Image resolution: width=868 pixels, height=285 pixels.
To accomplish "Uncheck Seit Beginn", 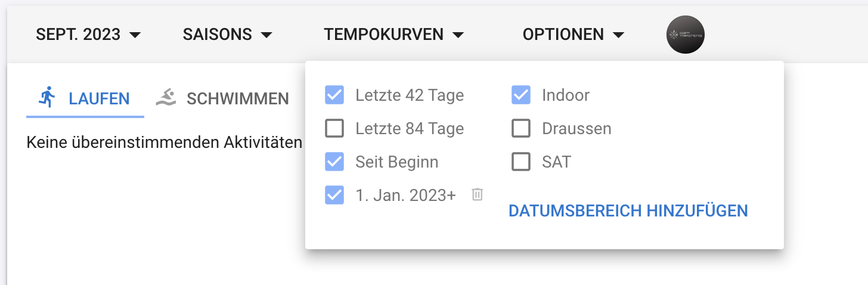I will tap(334, 162).
